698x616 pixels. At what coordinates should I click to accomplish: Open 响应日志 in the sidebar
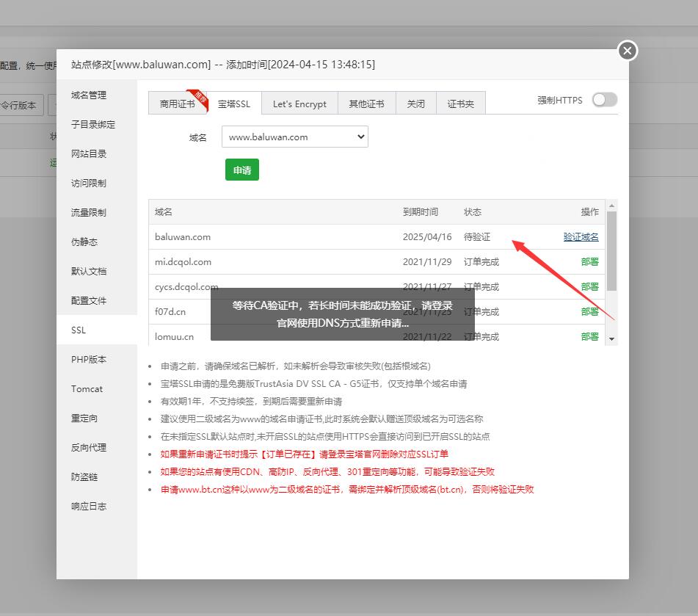click(x=97, y=507)
